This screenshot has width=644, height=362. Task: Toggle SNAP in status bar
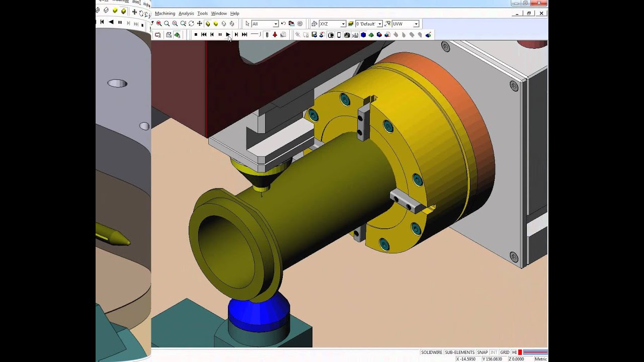pyautogui.click(x=482, y=352)
